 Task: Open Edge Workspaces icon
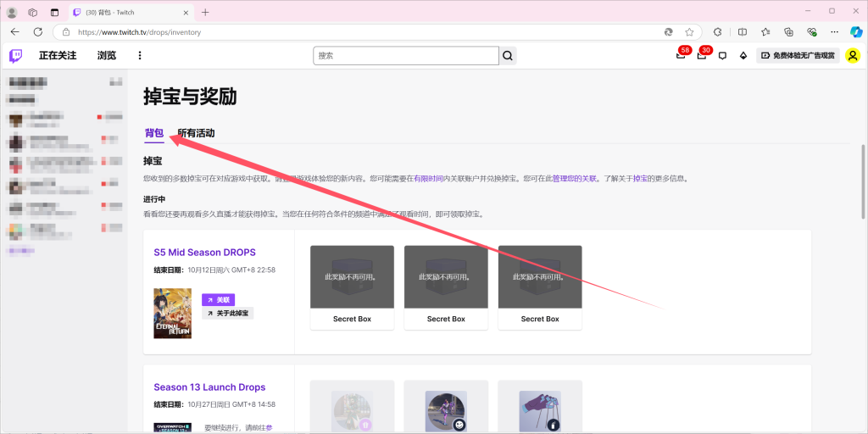33,12
